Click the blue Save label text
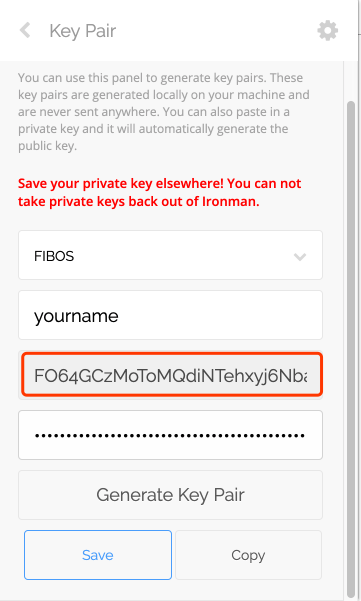Image resolution: width=361 pixels, height=601 pixels. (98, 555)
